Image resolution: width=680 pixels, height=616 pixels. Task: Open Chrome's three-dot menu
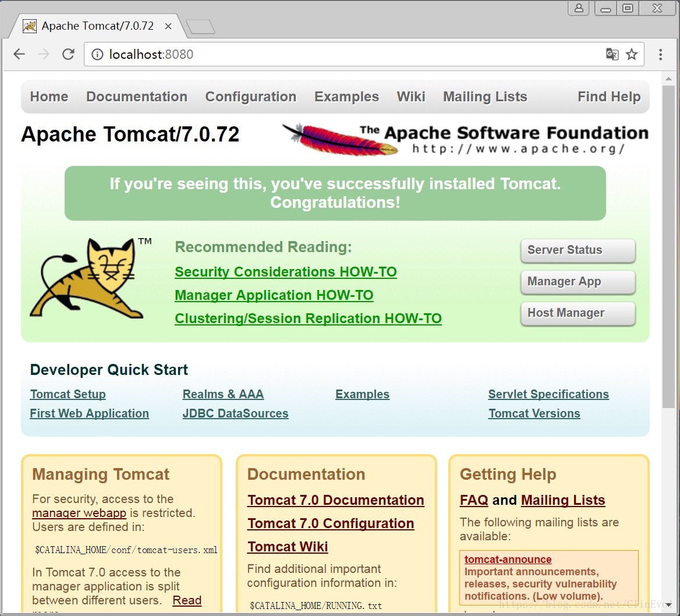(x=660, y=54)
